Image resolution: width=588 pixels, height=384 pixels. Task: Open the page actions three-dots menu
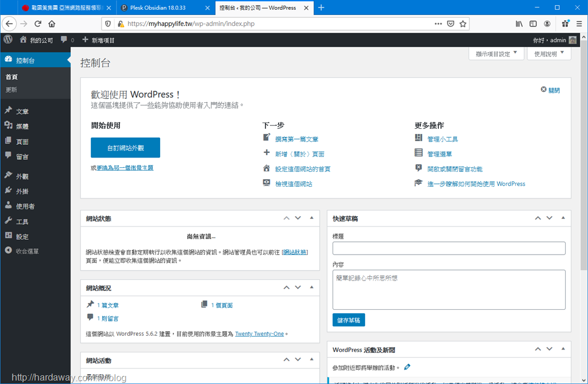[x=438, y=24]
